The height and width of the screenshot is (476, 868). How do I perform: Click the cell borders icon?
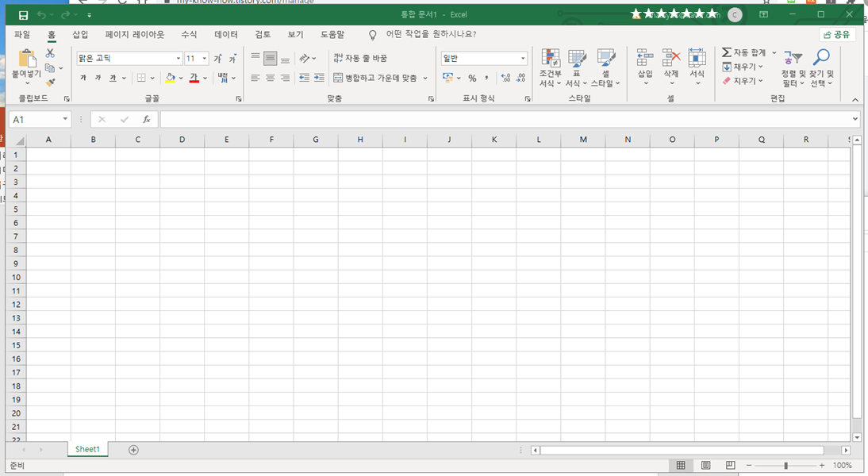pyautogui.click(x=142, y=78)
